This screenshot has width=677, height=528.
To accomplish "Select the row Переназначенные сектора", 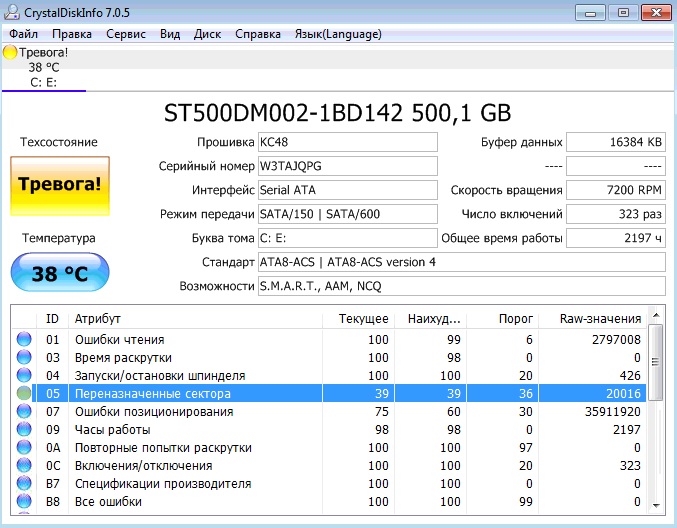I will 330,393.
